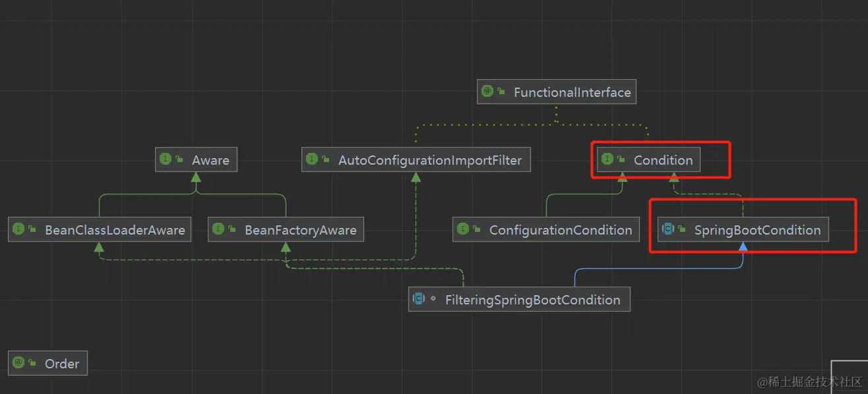Click class icon on FilteringSpringBootCondition
This screenshot has height=394, width=868.
click(x=418, y=299)
